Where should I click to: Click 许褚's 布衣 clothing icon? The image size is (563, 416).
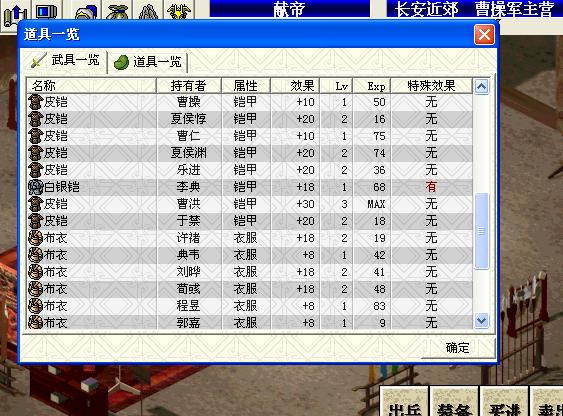click(x=36, y=238)
